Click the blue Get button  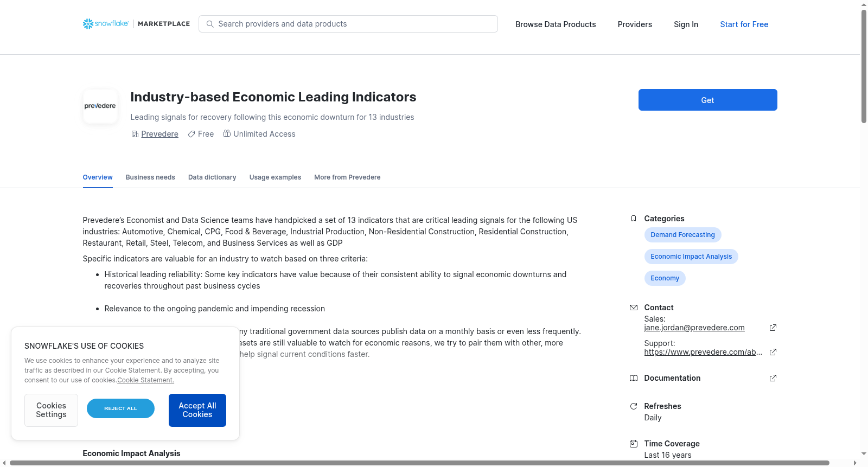(x=707, y=100)
